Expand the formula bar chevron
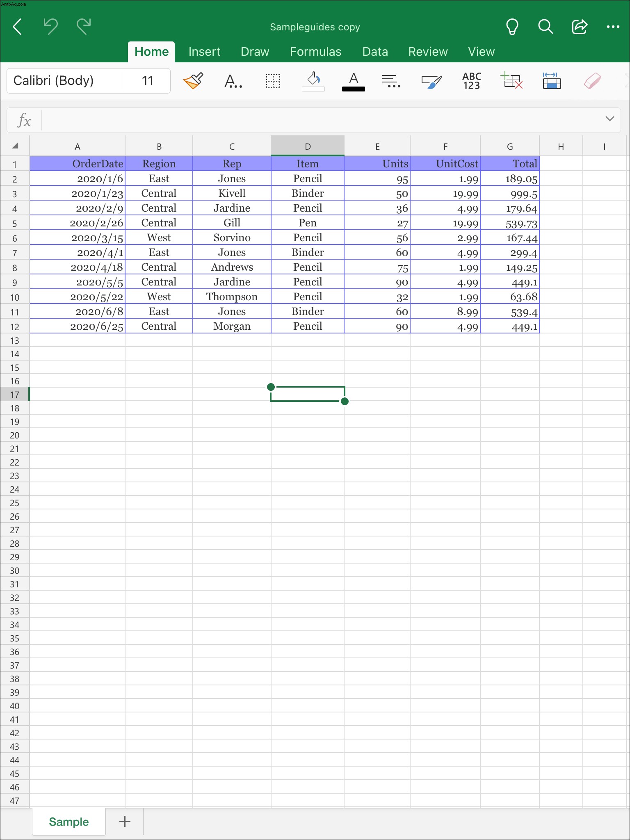The width and height of the screenshot is (630, 840). pyautogui.click(x=609, y=119)
